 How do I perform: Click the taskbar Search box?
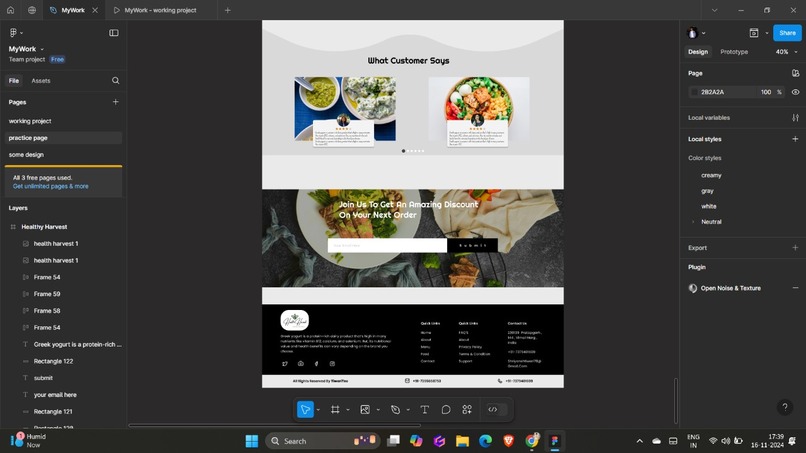(323, 441)
